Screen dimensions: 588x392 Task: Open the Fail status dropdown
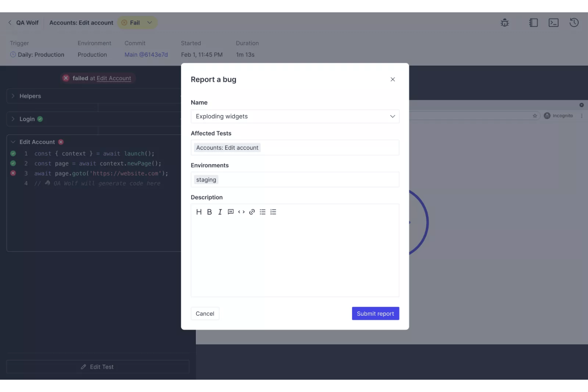coord(149,23)
